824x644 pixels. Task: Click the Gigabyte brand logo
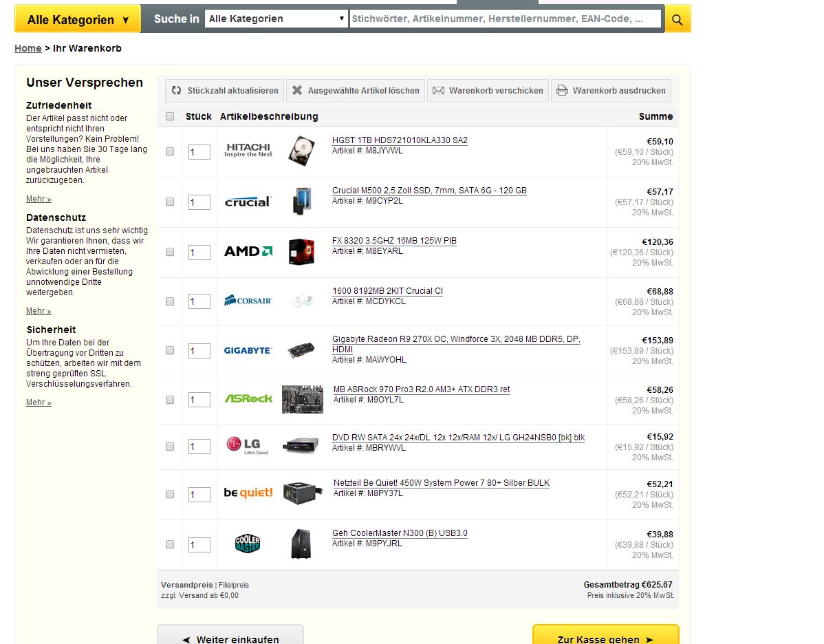(248, 351)
